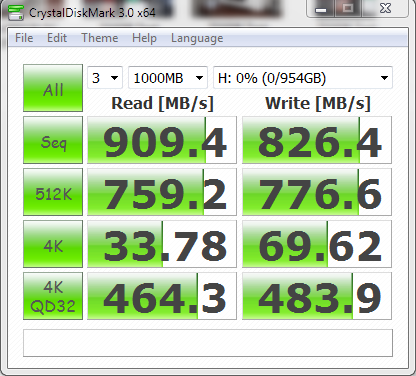Open the File menu
The image size is (416, 376).
pos(24,38)
